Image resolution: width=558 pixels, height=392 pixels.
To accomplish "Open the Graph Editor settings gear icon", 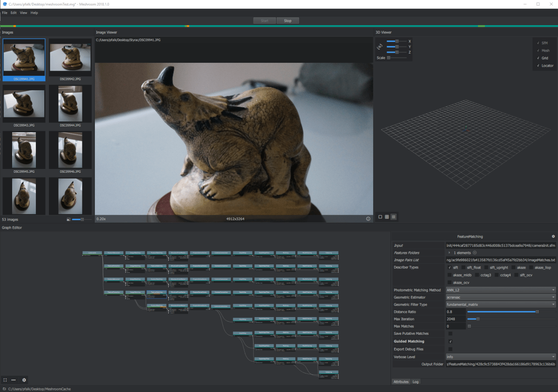I will click(24, 380).
